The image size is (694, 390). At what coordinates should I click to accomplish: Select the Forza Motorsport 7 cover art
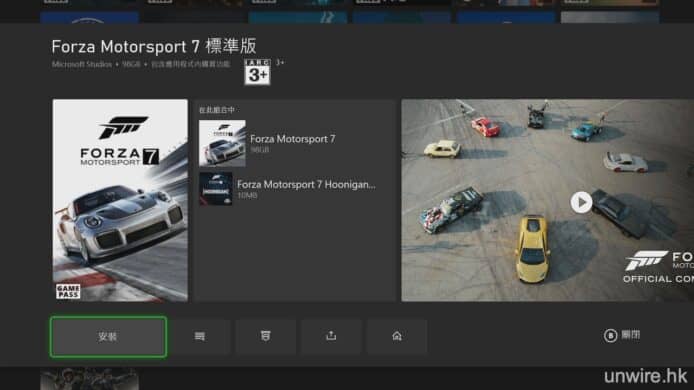coord(120,200)
